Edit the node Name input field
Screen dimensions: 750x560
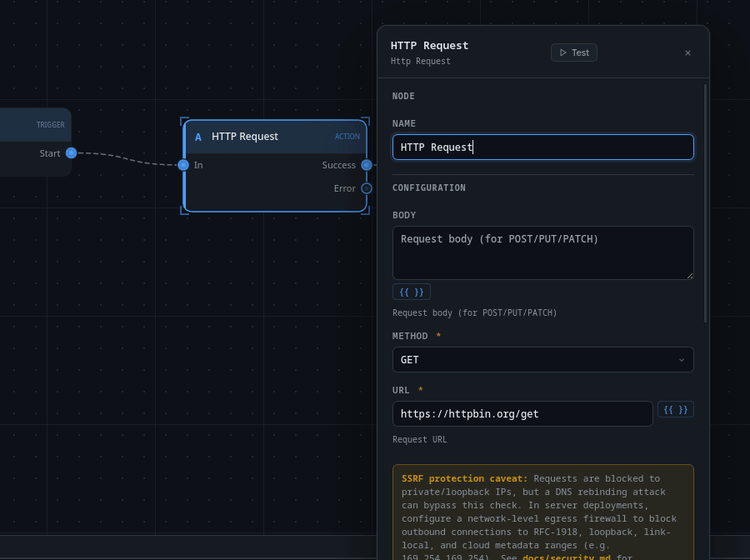tap(542, 147)
